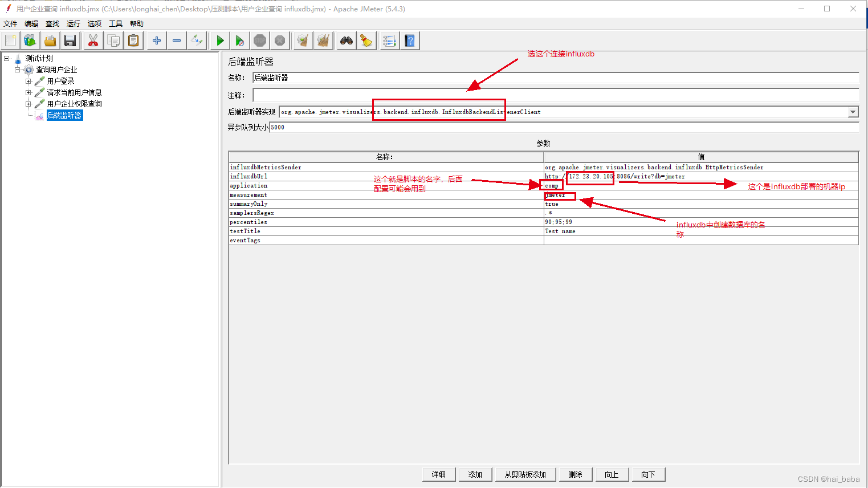868x488 pixels.
Task: Expand the 用户登录 tree node
Action: [x=28, y=81]
